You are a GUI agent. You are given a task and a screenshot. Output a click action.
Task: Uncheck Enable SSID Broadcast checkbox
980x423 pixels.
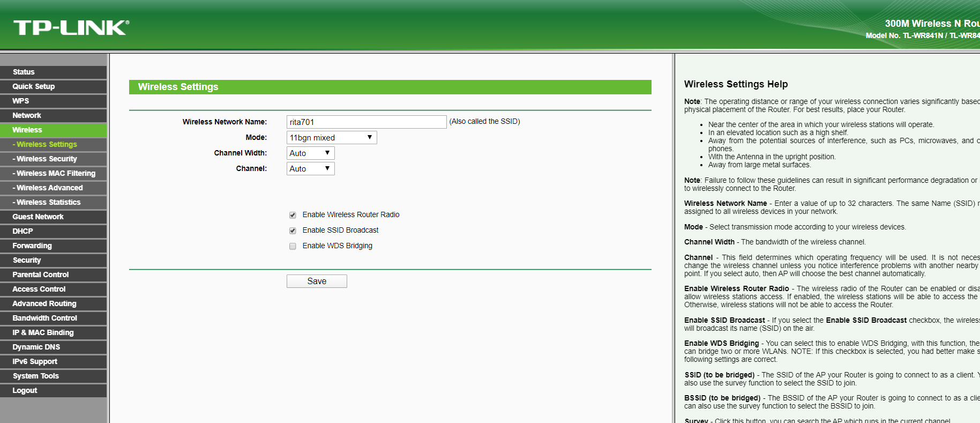click(x=293, y=231)
